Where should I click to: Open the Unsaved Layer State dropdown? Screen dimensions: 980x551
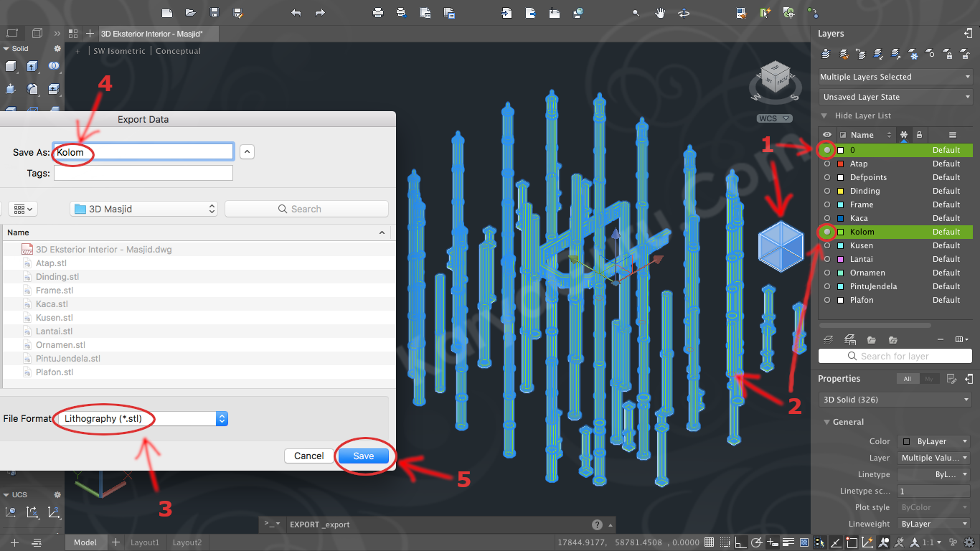895,97
